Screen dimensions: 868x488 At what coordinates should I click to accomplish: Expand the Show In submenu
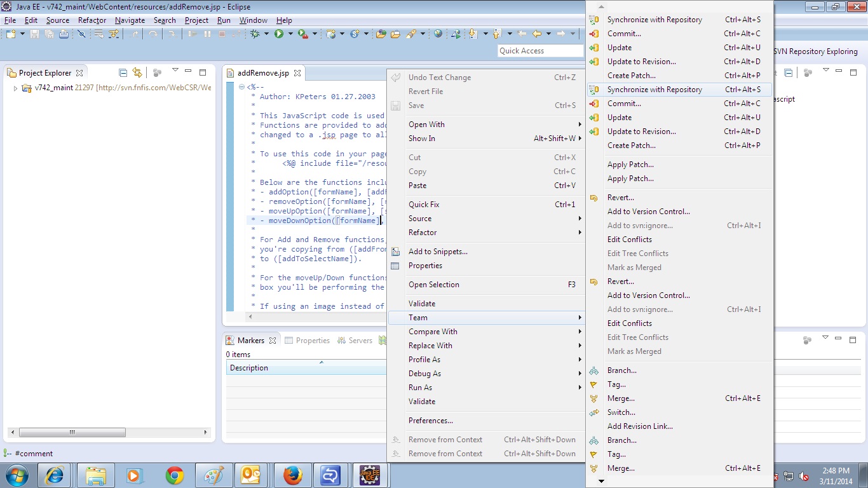485,139
